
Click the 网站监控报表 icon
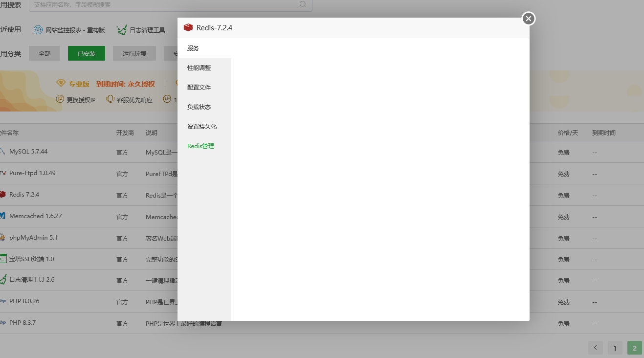pyautogui.click(x=38, y=30)
